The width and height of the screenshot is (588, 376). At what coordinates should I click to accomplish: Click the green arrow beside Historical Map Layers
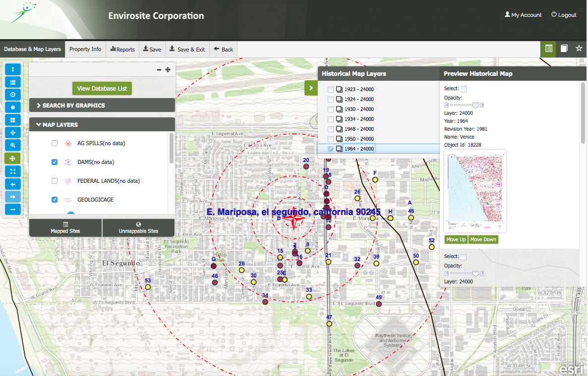(311, 88)
